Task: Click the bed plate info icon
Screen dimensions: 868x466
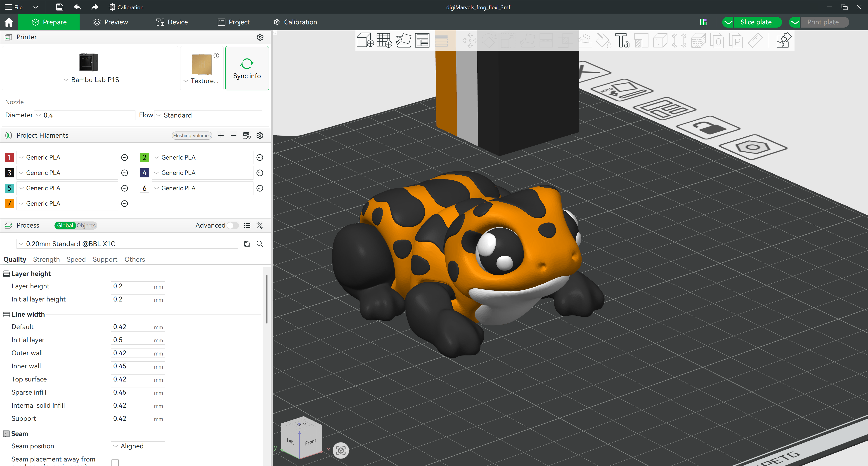Action: tap(216, 56)
